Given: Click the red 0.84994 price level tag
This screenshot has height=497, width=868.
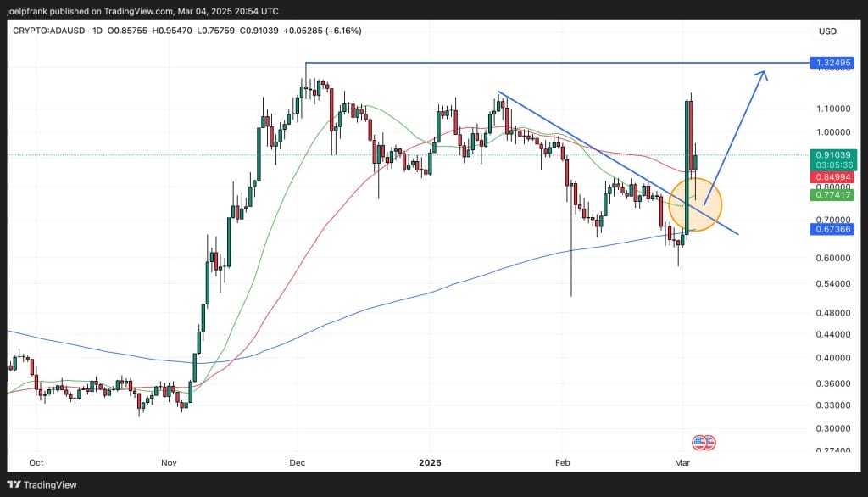Looking at the screenshot, I should (832, 176).
